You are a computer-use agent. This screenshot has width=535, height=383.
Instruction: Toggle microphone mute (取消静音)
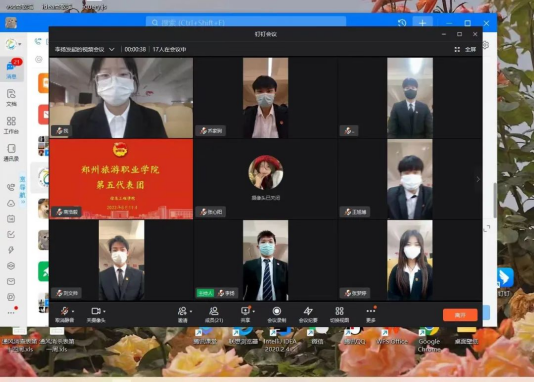(x=64, y=314)
